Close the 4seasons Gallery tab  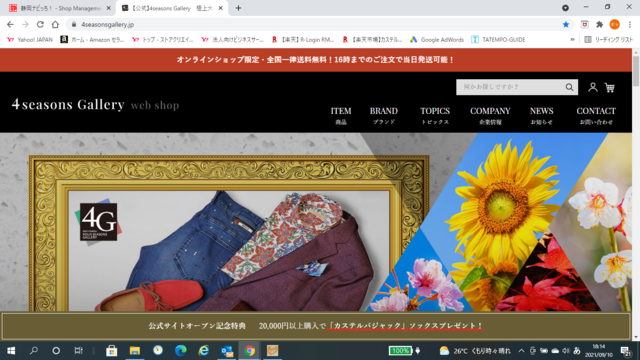220,8
